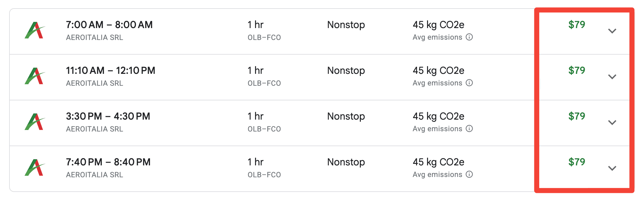This screenshot has height=202, width=644.
Task: Expand details of the 7:00 AM flight
Action: click(x=612, y=31)
